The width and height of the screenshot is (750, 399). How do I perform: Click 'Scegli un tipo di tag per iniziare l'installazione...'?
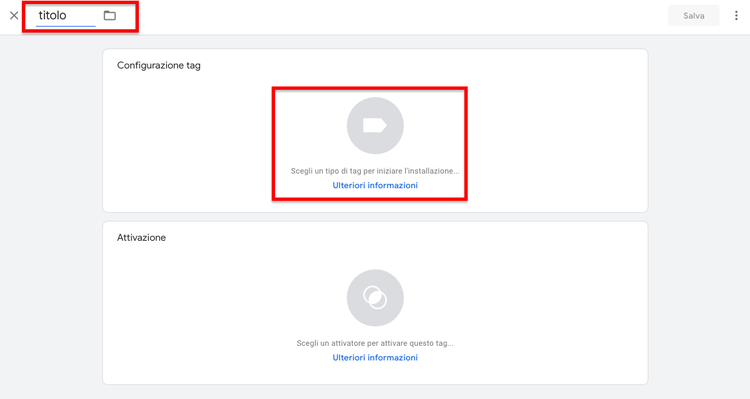point(375,171)
